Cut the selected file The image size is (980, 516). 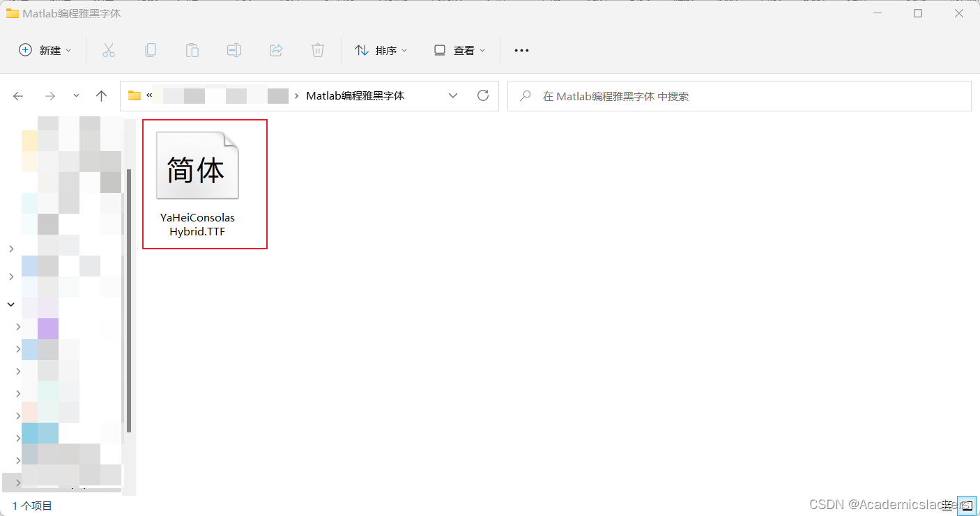coord(109,49)
